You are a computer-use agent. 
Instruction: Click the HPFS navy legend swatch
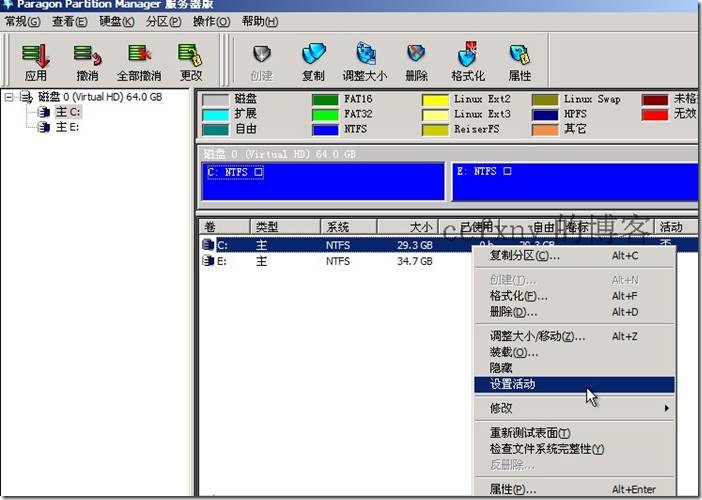coord(545,115)
